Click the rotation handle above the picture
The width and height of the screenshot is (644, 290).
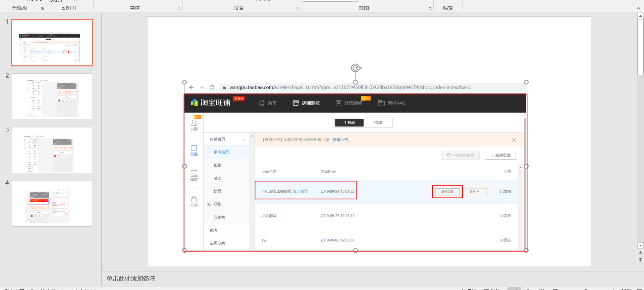(356, 68)
